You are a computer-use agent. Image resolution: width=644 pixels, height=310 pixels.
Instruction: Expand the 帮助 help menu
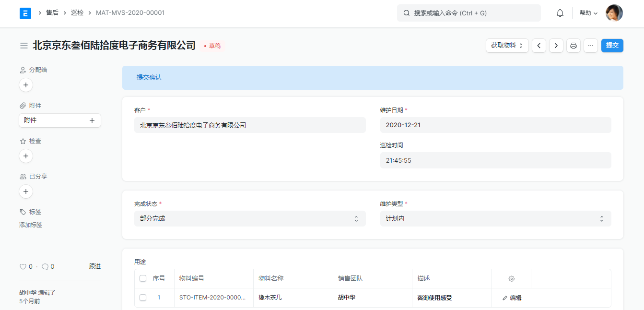tap(589, 13)
